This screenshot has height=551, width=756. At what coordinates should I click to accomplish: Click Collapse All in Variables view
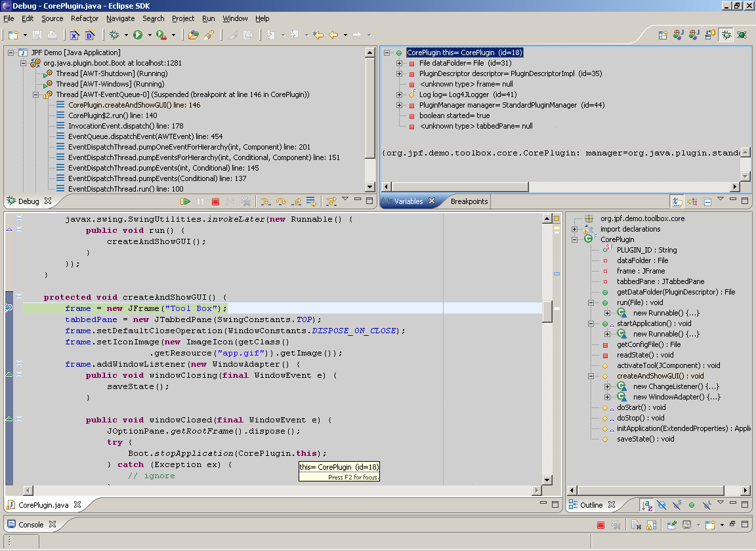click(707, 201)
